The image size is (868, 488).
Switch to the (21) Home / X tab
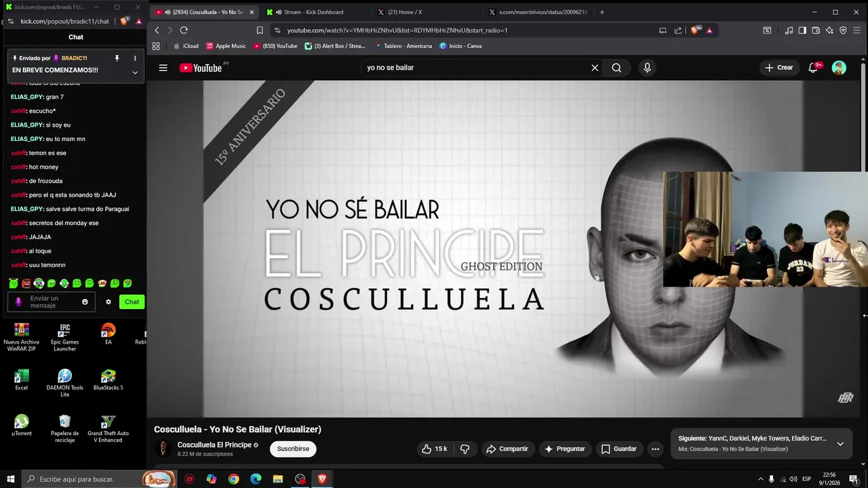[425, 12]
